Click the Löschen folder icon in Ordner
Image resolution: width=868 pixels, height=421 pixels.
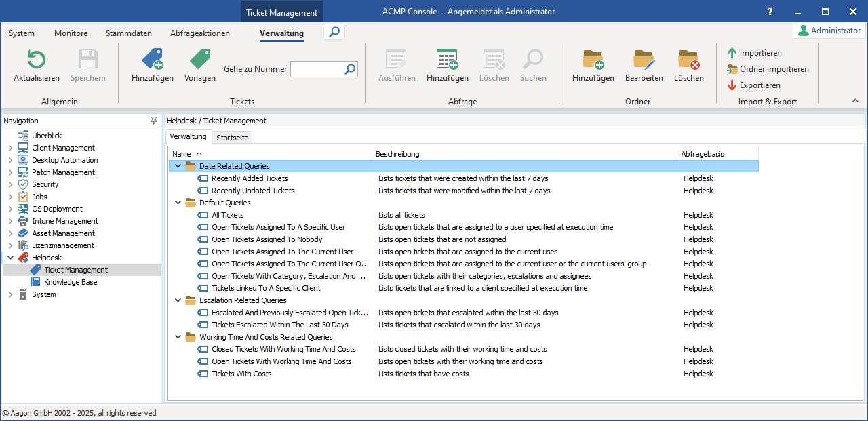coord(688,60)
